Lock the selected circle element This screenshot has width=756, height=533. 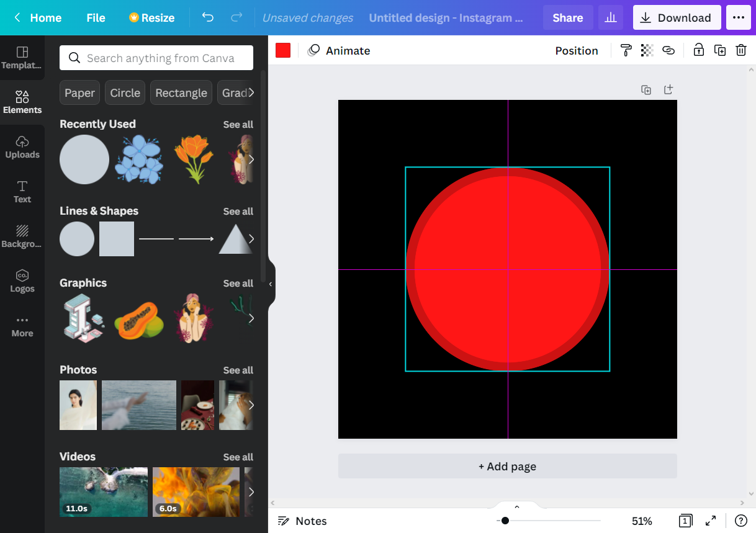click(x=698, y=50)
